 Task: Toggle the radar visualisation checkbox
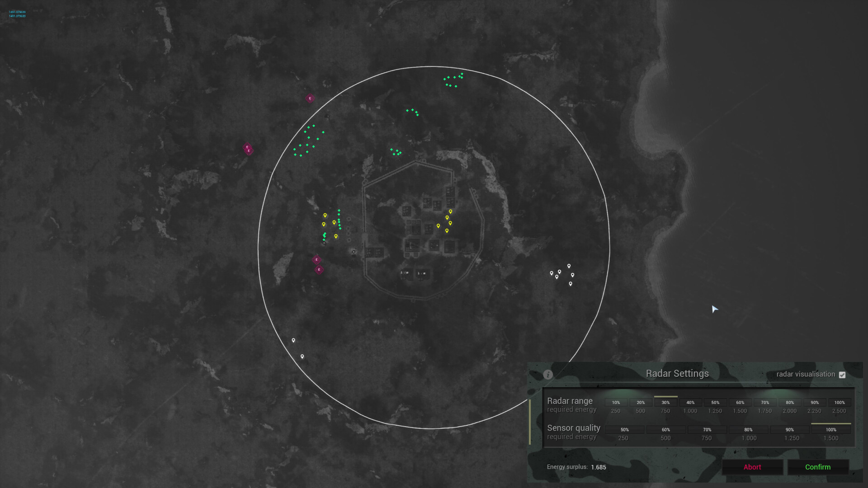(x=842, y=374)
